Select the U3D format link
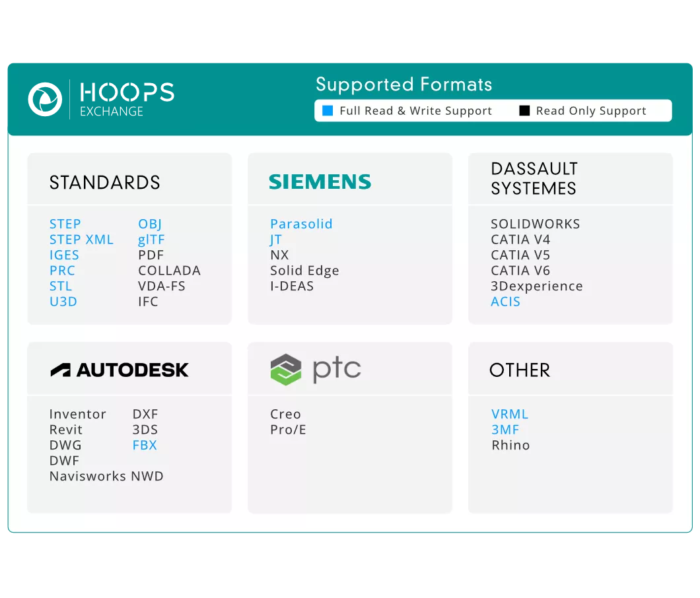Viewport: 700px width, 598px height. click(x=63, y=302)
